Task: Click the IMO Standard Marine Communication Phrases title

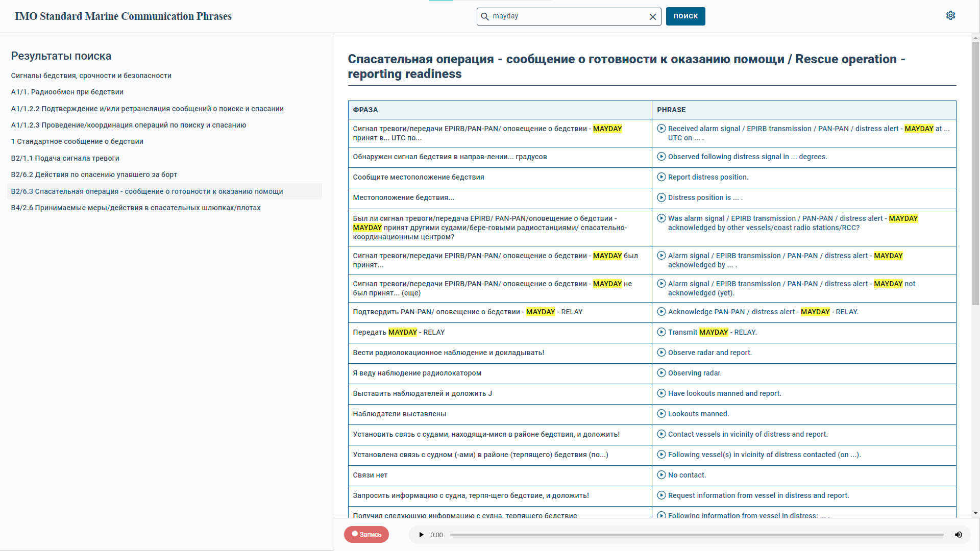Action: tap(123, 16)
